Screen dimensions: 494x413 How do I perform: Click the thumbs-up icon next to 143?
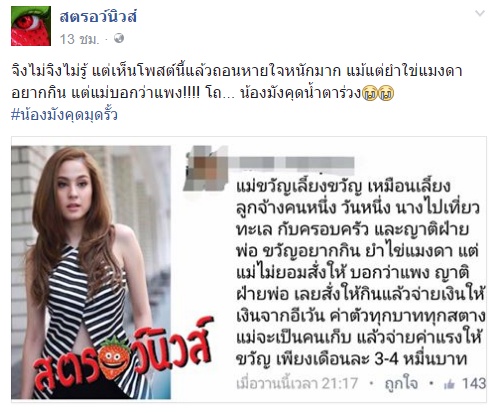click(449, 384)
